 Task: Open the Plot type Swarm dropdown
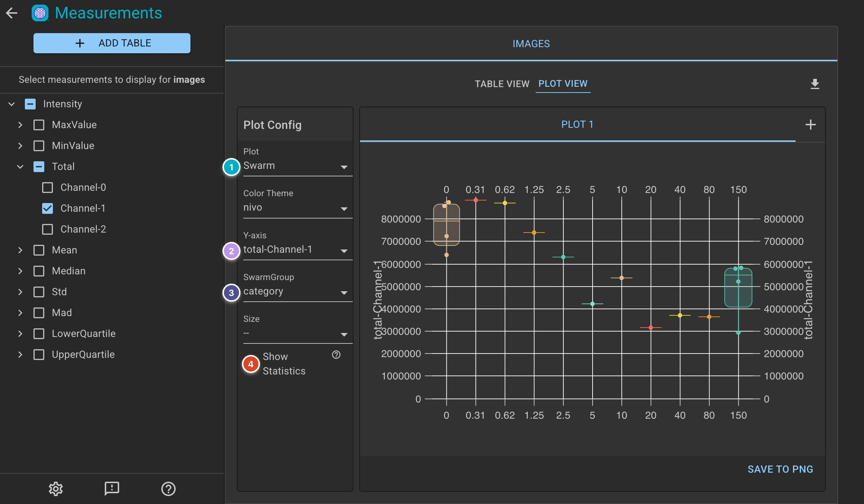coord(297,166)
